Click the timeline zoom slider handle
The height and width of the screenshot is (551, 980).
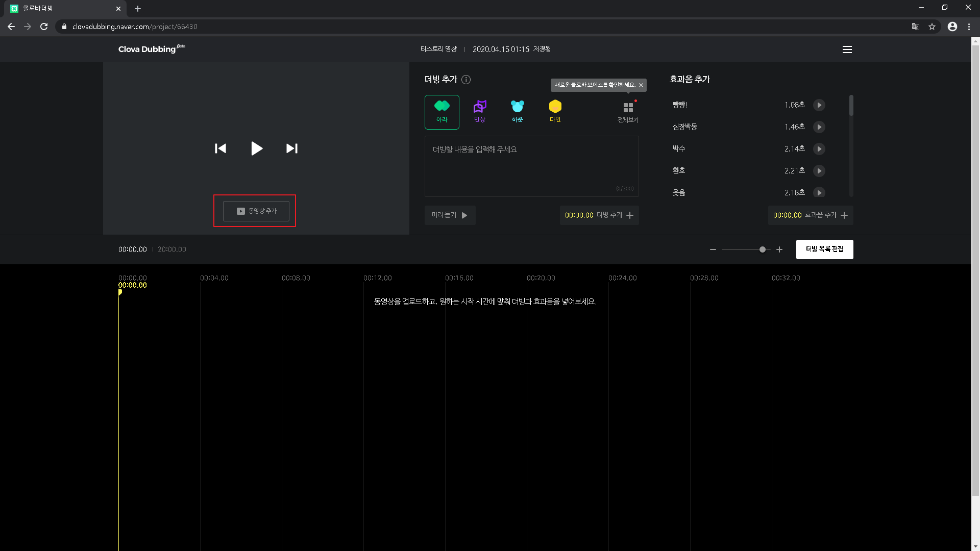pyautogui.click(x=763, y=249)
